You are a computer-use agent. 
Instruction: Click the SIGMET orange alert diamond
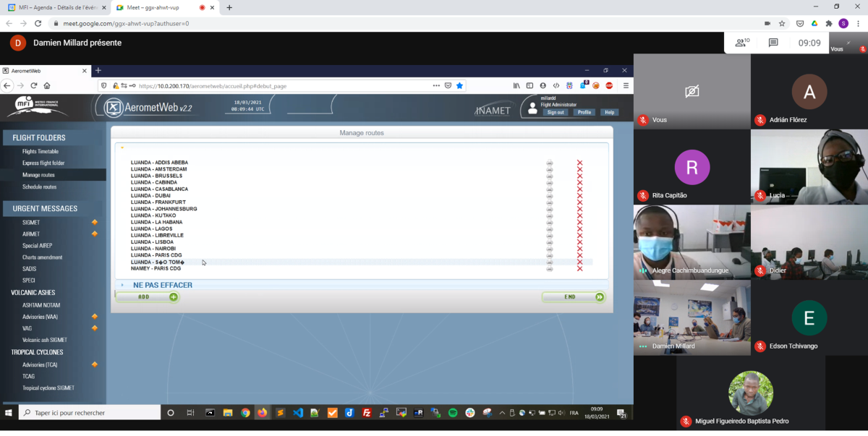[94, 223]
